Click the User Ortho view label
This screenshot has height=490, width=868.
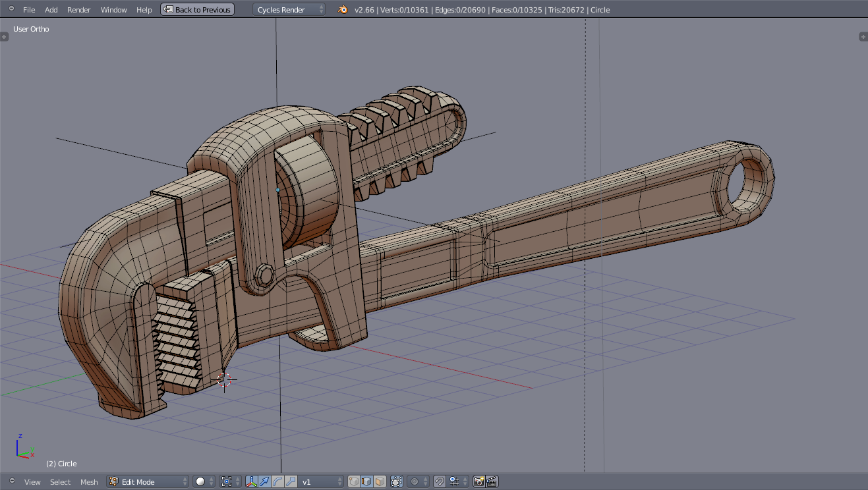31,29
